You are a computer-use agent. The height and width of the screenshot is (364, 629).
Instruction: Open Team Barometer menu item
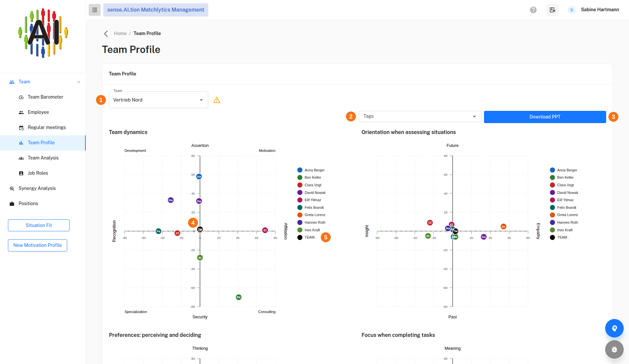43,97
